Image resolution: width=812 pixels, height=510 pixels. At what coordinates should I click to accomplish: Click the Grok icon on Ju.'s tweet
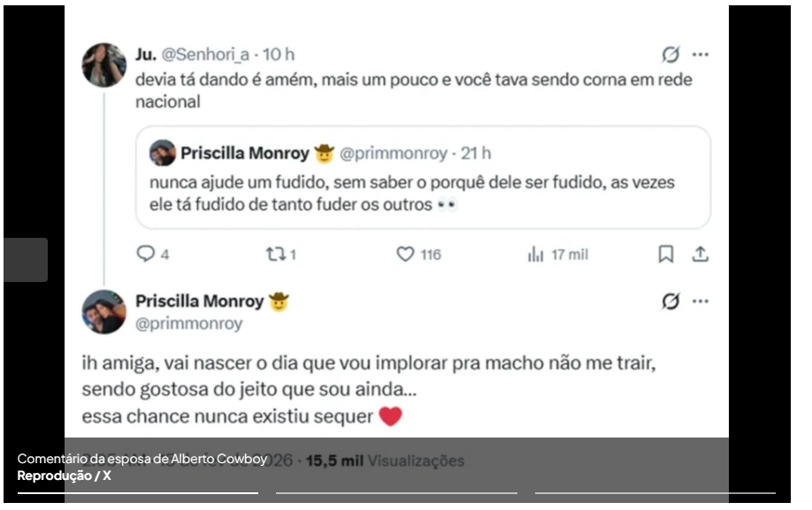click(670, 55)
